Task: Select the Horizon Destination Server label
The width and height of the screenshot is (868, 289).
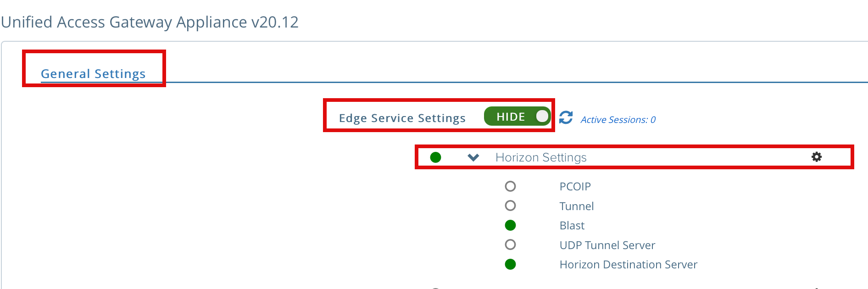Action: click(x=628, y=265)
